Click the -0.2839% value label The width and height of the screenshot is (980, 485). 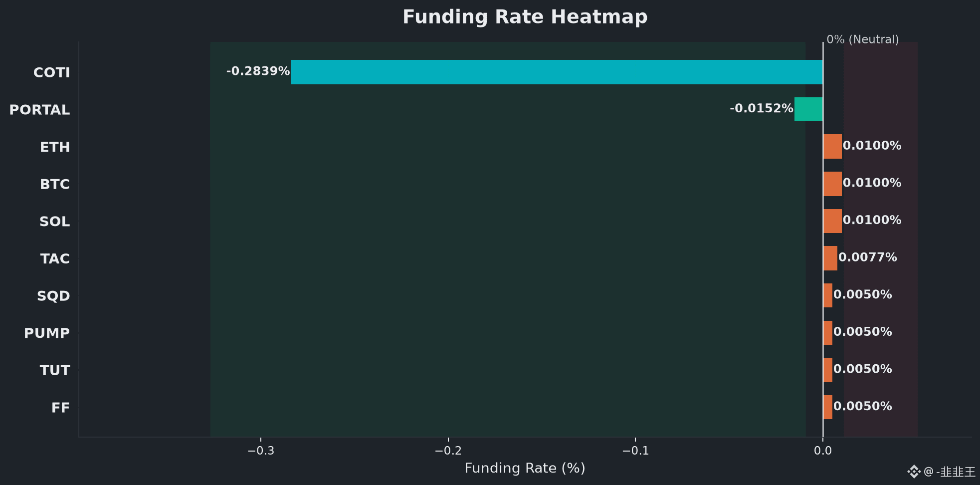tap(258, 71)
